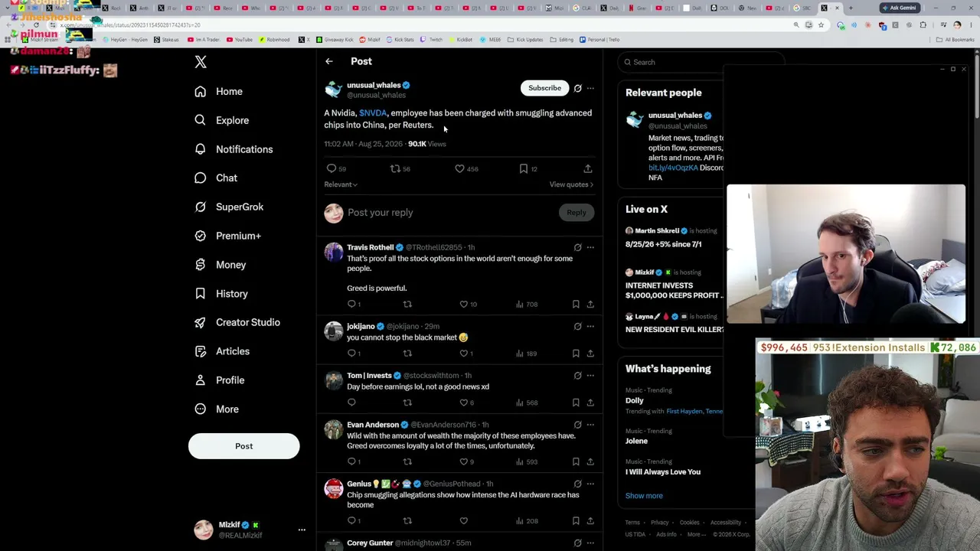Open the Jolene trending topic

point(636,441)
